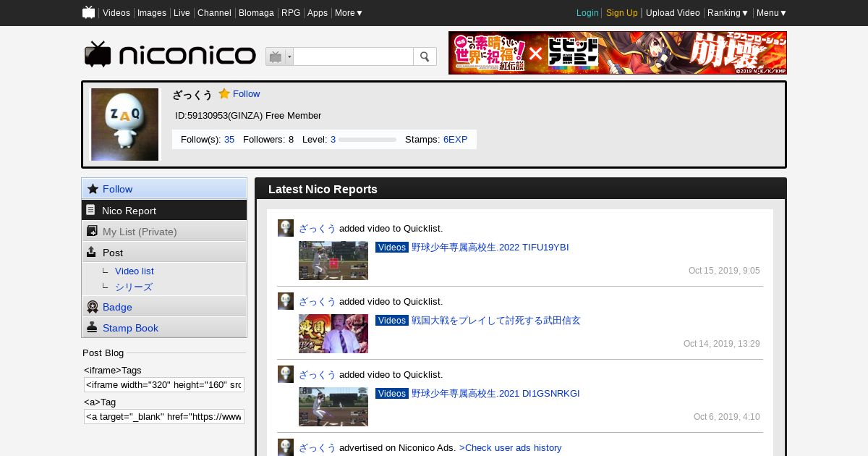Select Badge in sidebar menu
Image resolution: width=868 pixels, height=456 pixels.
pos(164,307)
